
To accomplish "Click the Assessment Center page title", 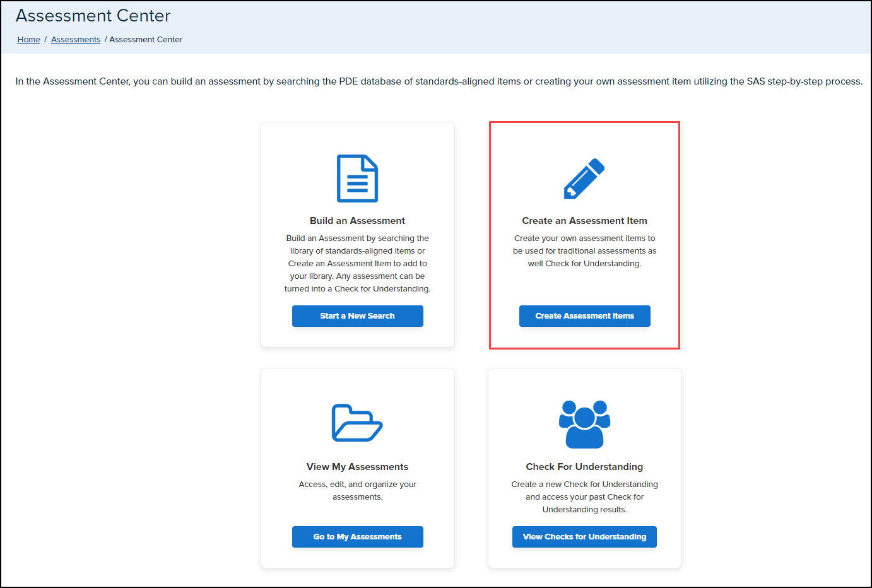I will [93, 16].
